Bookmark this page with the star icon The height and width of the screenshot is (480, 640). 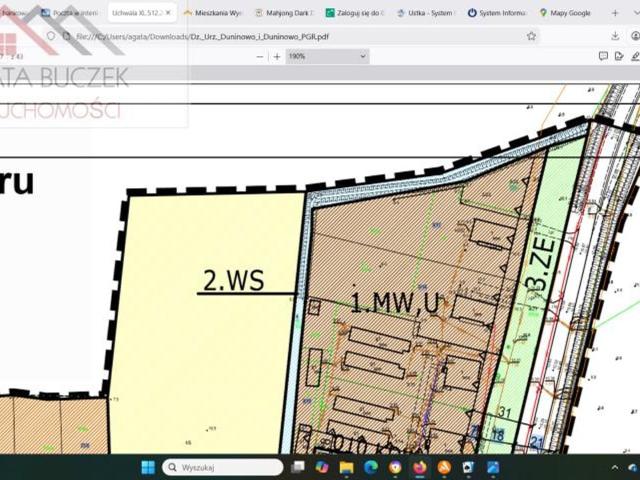pyautogui.click(x=531, y=36)
